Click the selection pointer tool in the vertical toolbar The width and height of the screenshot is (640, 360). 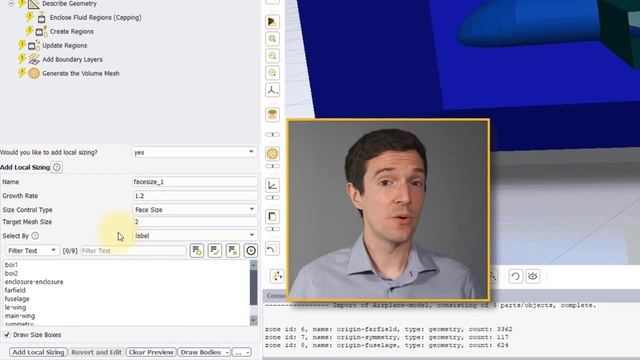[272, 22]
